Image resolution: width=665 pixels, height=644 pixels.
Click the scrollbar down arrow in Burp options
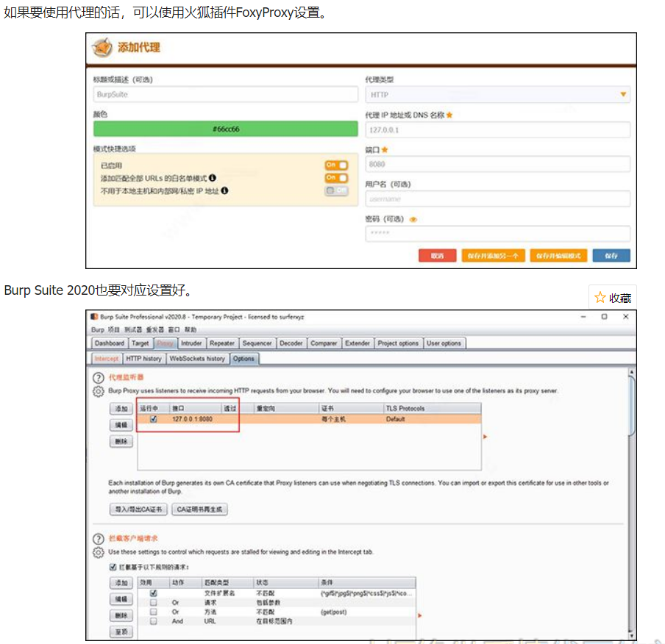631,635
